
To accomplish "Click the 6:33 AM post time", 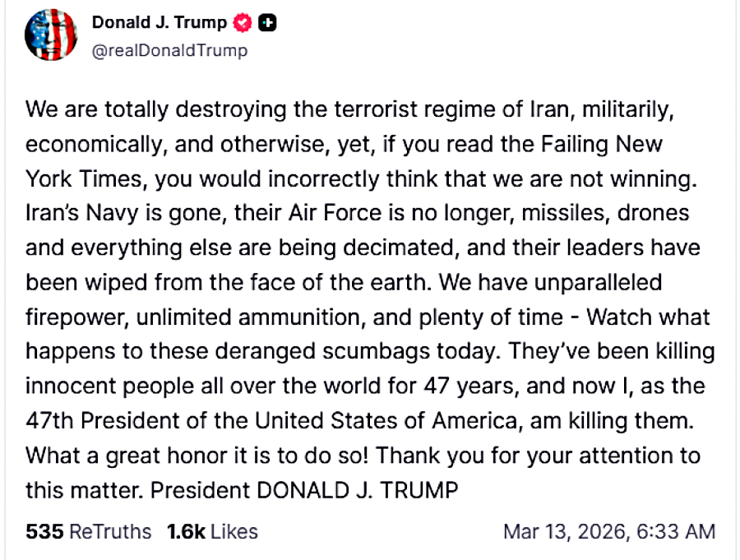I will click(x=674, y=532).
